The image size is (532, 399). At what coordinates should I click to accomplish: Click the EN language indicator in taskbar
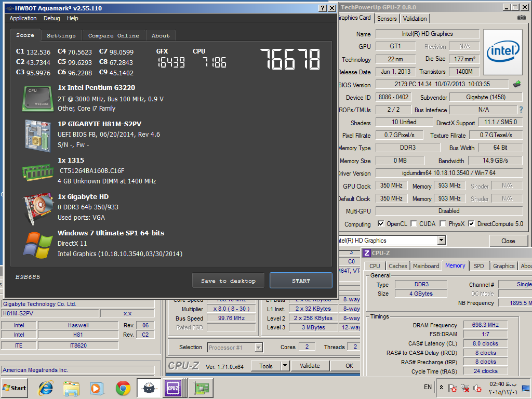click(428, 387)
